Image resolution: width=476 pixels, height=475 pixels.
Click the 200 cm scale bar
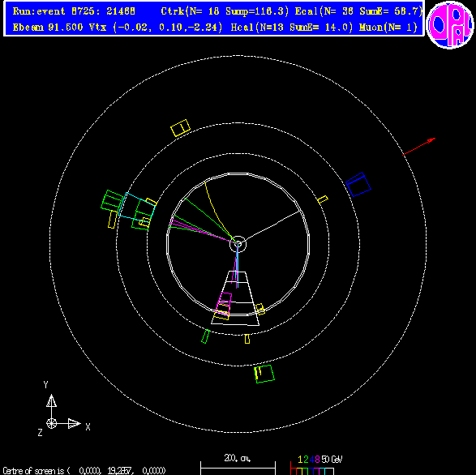click(x=238, y=468)
